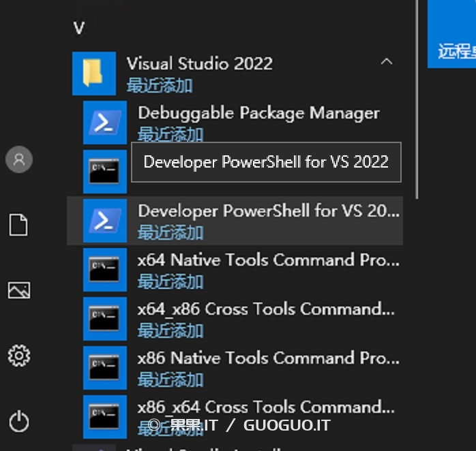Click the command prompt icon behind the tooltip
The width and height of the screenshot is (476, 451).
click(105, 172)
